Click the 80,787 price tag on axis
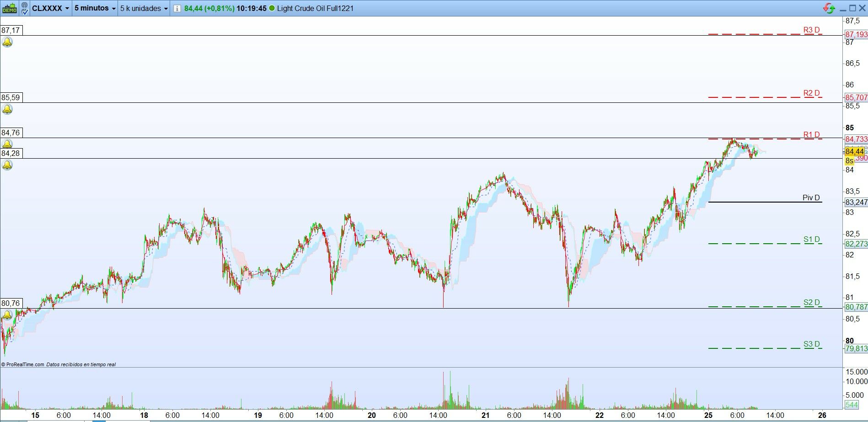Viewport: 868px width, 422px height. click(x=856, y=307)
